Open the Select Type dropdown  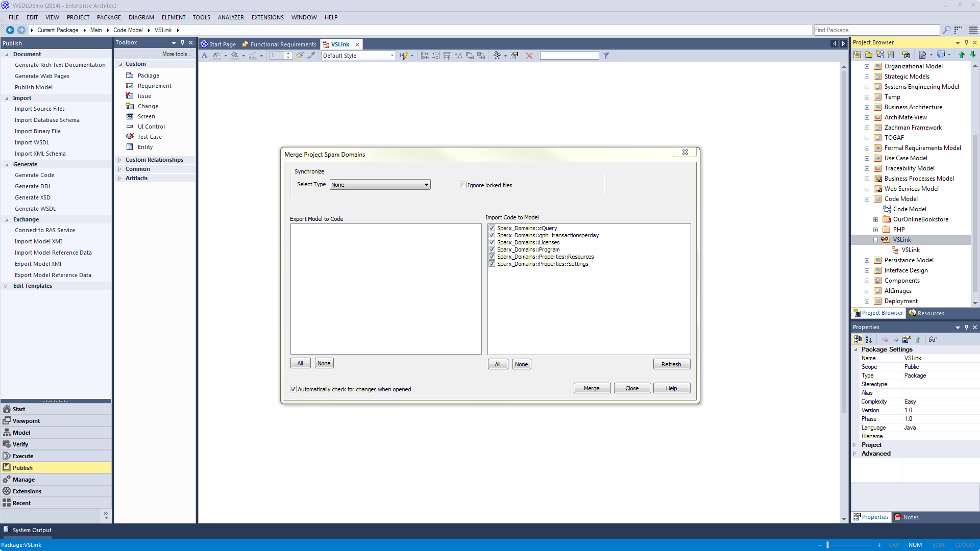pyautogui.click(x=380, y=185)
